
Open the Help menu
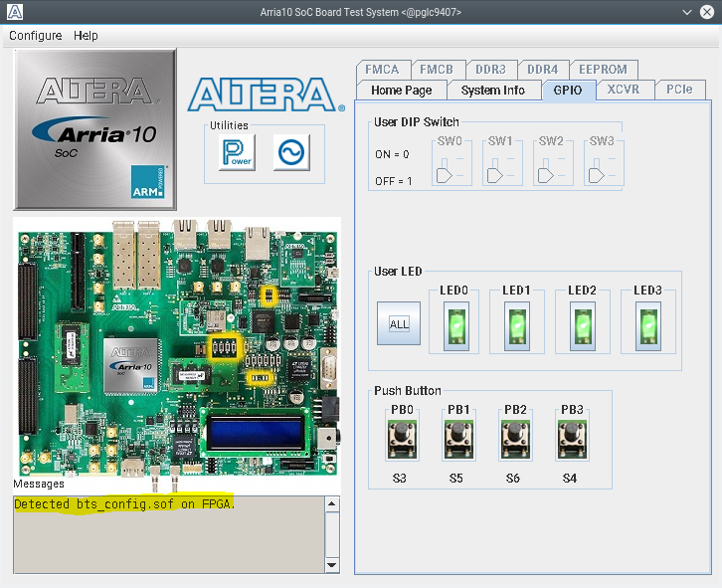87,35
